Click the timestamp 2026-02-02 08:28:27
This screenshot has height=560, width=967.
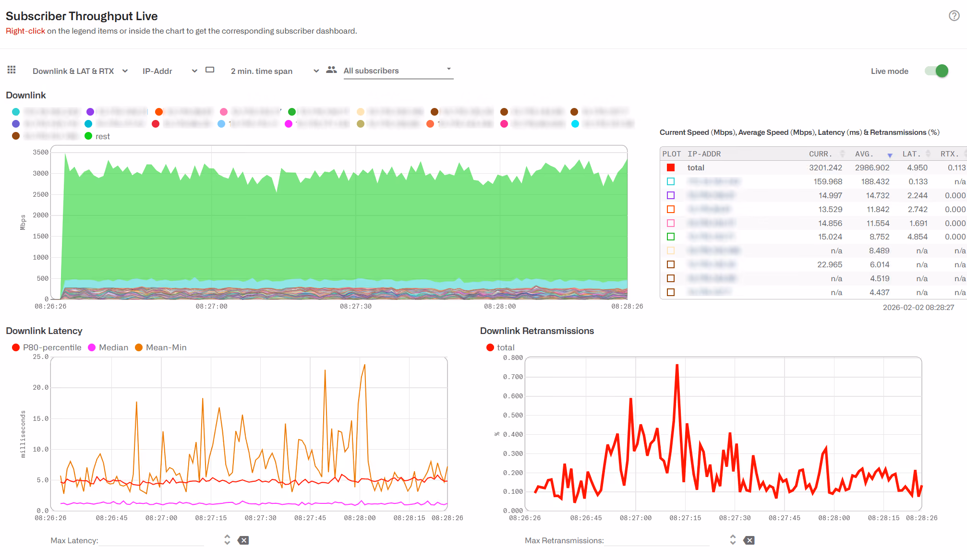(x=919, y=307)
